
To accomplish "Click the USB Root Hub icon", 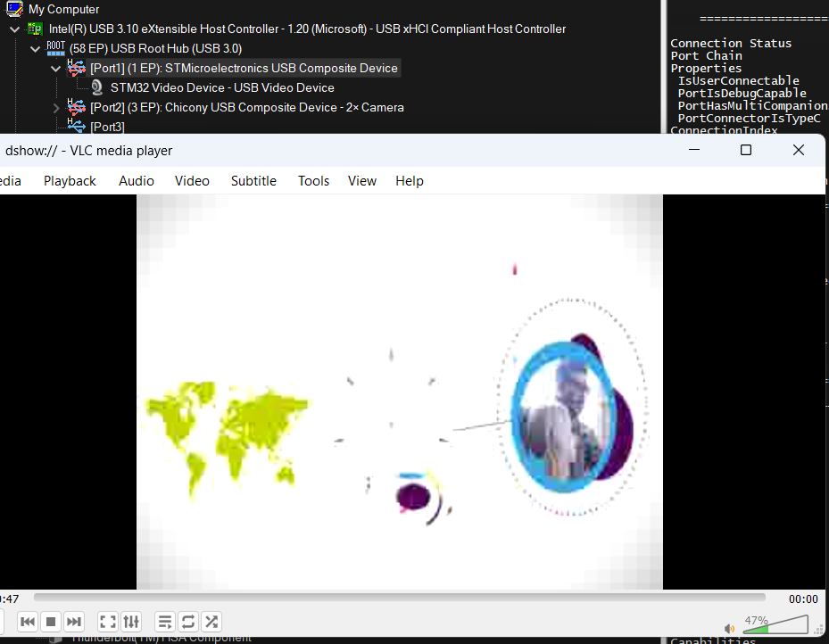I will point(55,48).
